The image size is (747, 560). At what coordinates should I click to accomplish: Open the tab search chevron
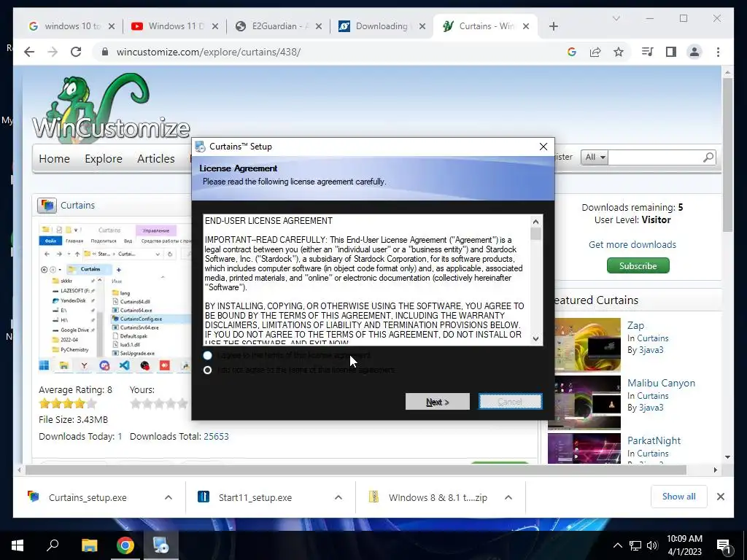click(x=616, y=18)
